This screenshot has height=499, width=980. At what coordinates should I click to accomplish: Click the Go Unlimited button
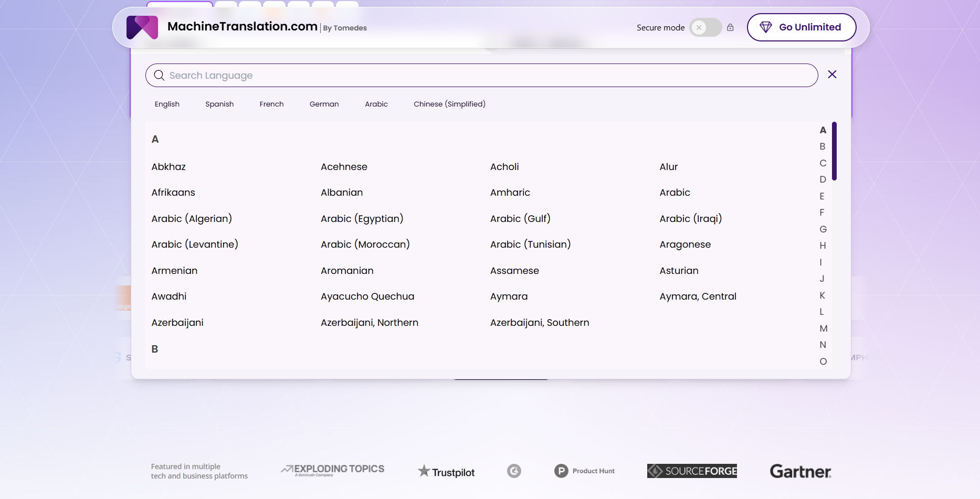click(x=802, y=27)
